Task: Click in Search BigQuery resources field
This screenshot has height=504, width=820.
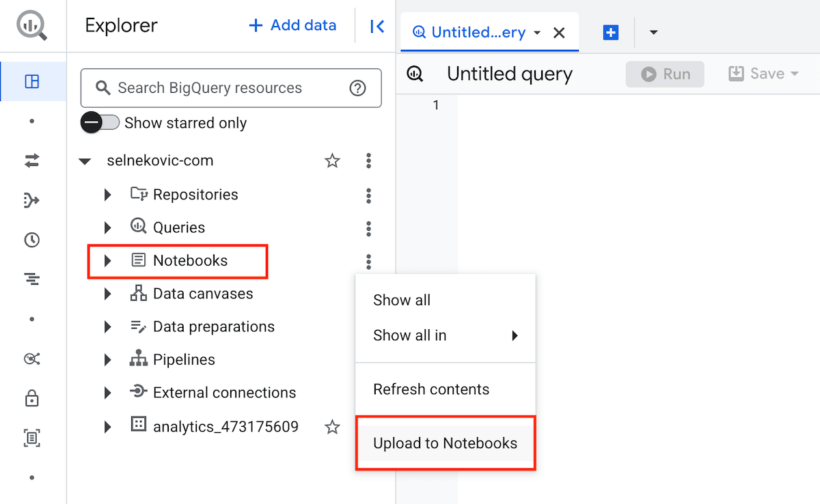Action: click(231, 88)
